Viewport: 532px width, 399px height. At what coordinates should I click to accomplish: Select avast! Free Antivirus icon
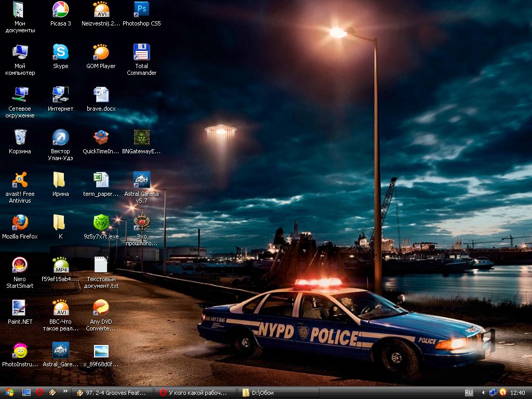(20, 180)
